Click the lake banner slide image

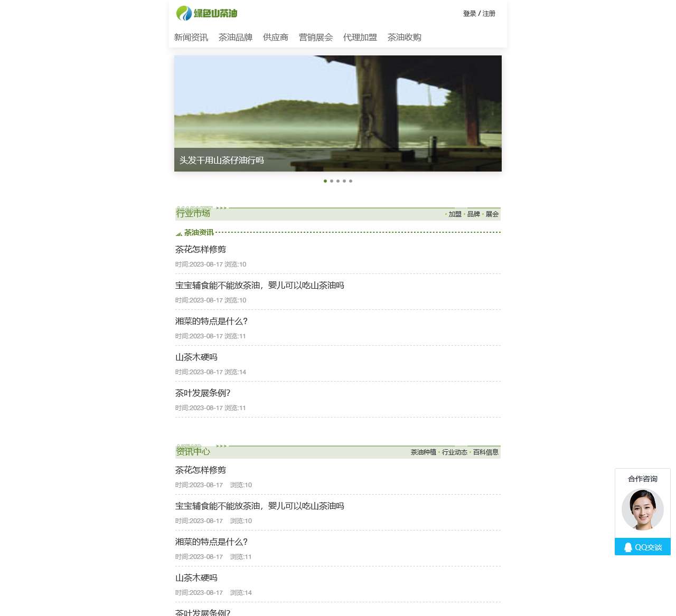(x=338, y=113)
